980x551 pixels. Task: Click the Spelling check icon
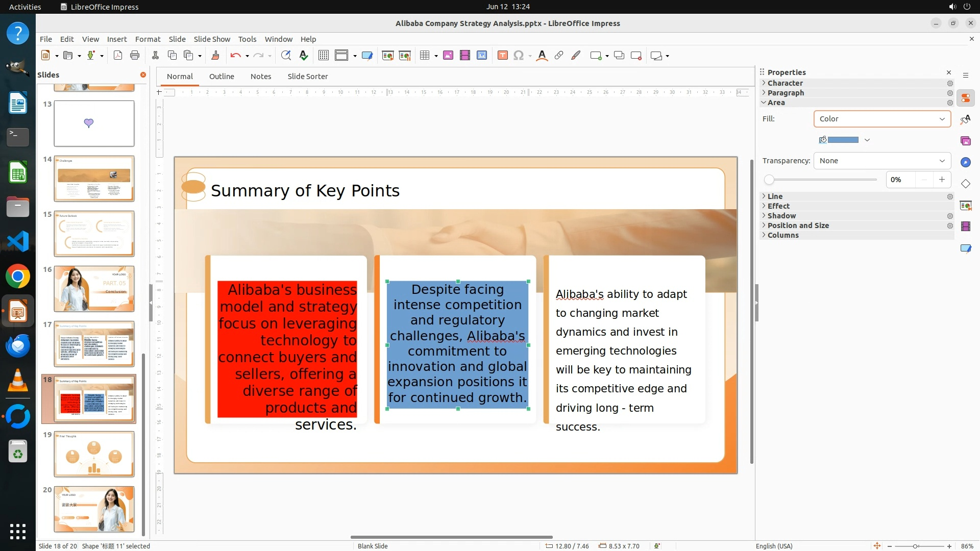coord(304,56)
